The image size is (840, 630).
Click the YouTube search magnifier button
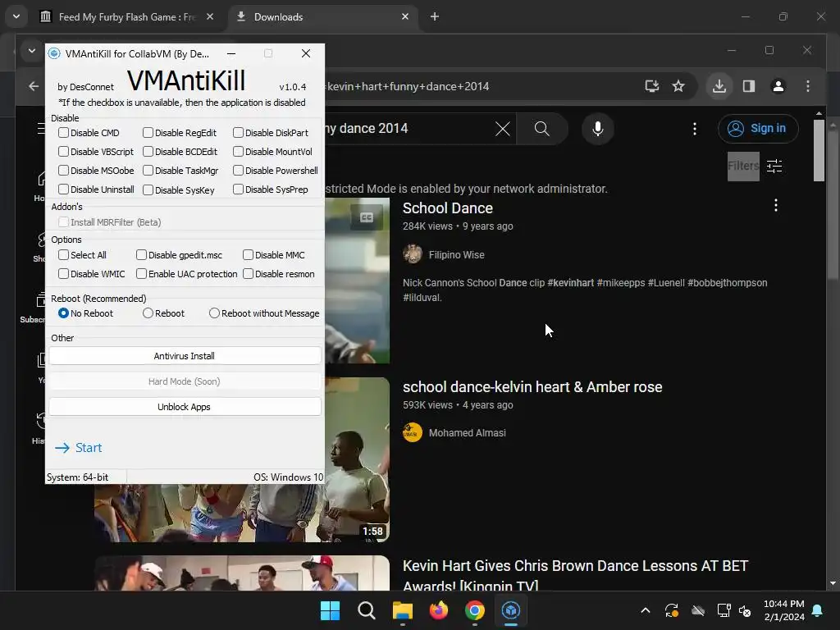(541, 129)
